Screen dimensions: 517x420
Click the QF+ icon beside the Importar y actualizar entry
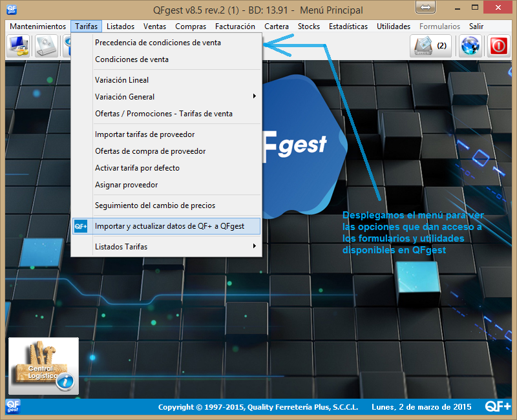point(81,226)
